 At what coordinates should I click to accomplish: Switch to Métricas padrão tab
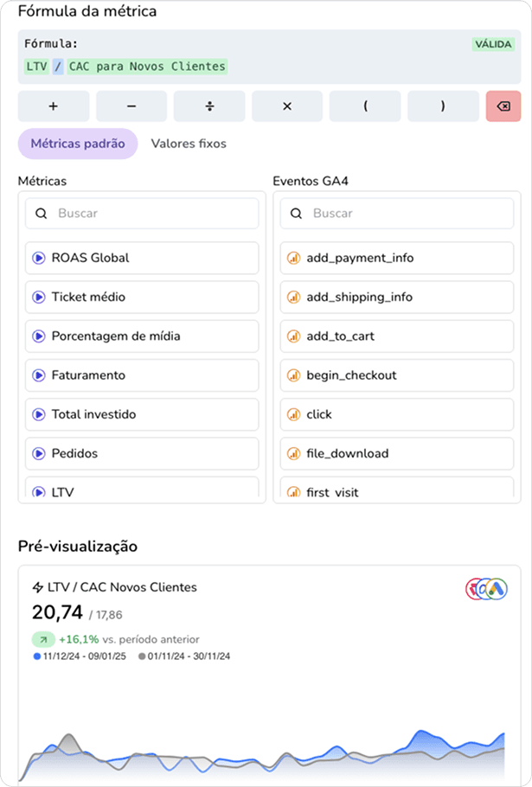tap(78, 144)
